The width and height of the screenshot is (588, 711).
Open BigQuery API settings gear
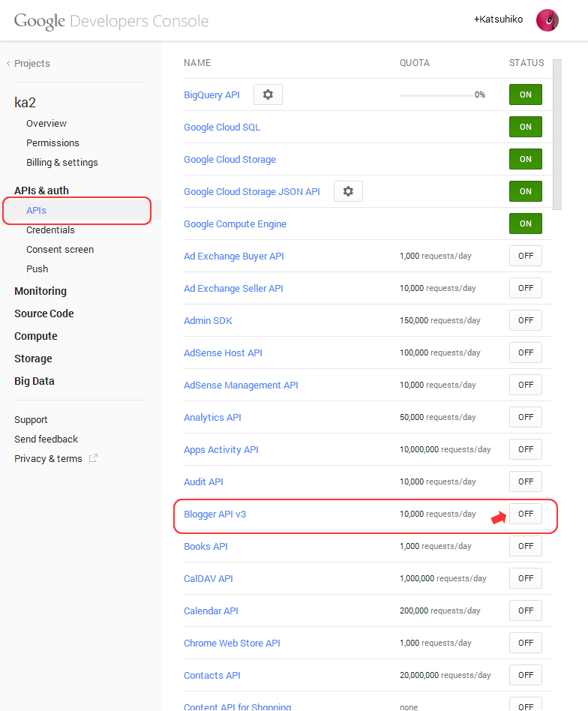point(268,94)
